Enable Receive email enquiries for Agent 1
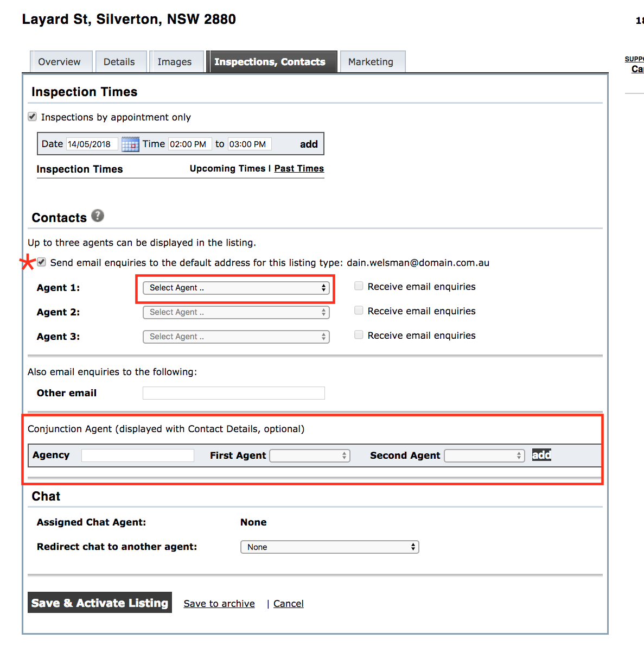 pos(359,286)
